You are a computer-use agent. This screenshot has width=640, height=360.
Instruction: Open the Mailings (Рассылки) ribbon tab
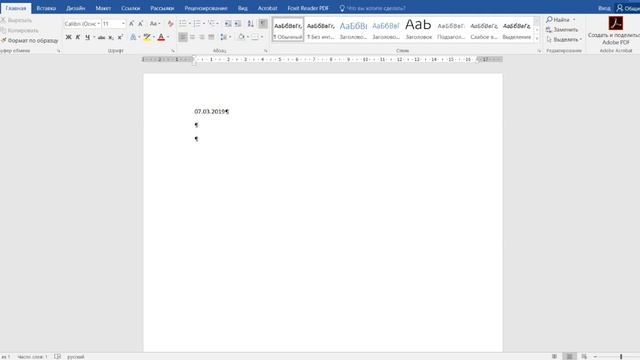[162, 8]
